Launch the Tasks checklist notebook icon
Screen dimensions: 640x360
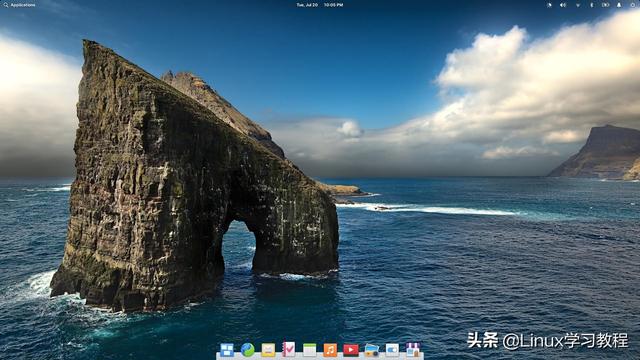(289, 349)
